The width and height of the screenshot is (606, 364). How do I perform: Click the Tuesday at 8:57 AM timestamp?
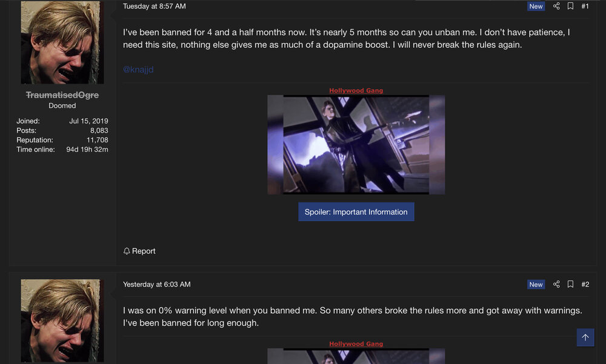[154, 6]
